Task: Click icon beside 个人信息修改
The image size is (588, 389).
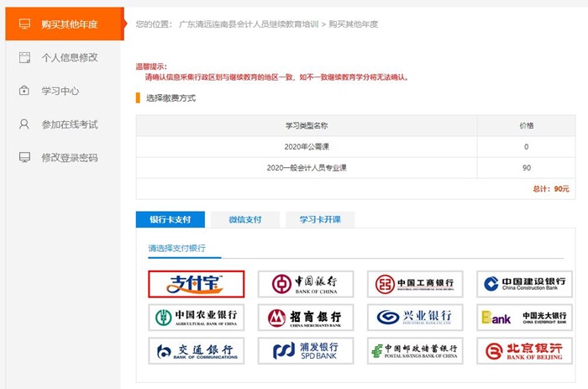Action: point(24,58)
